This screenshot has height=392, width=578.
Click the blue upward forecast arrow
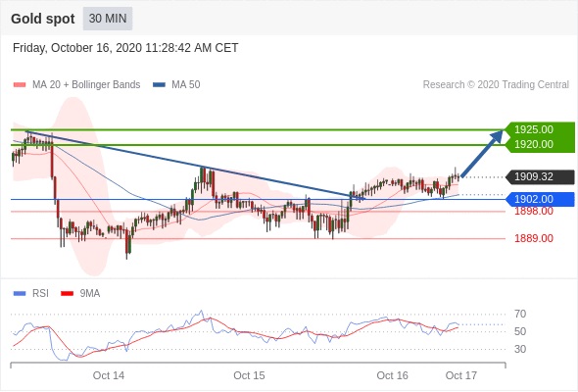click(x=482, y=154)
